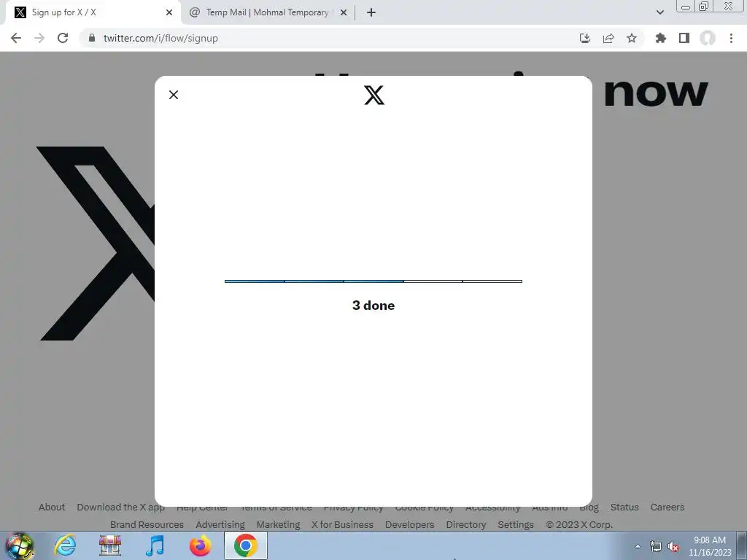The height and width of the screenshot is (560, 747).
Task: Launch Internet Explorer from taskbar
Action: [65, 545]
